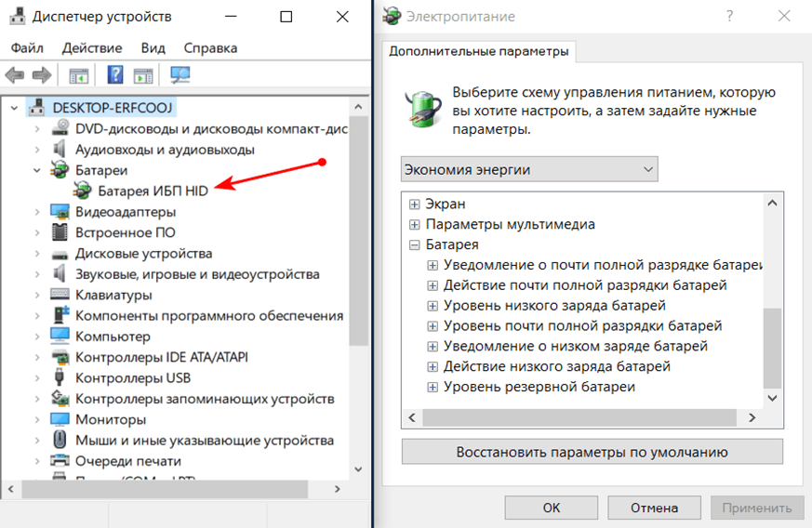Image resolution: width=812 pixels, height=528 pixels.
Task: Click the mouse icon for Мыши и иные устройства
Action: click(x=60, y=440)
